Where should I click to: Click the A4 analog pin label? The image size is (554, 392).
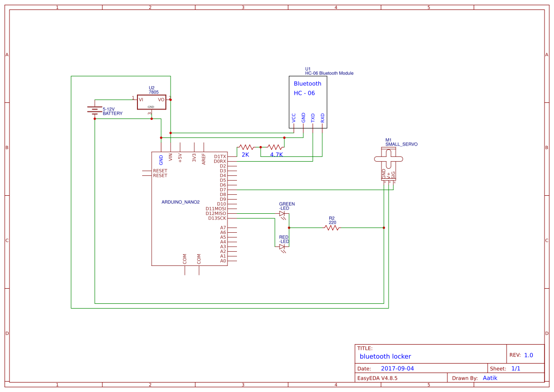[223, 242]
